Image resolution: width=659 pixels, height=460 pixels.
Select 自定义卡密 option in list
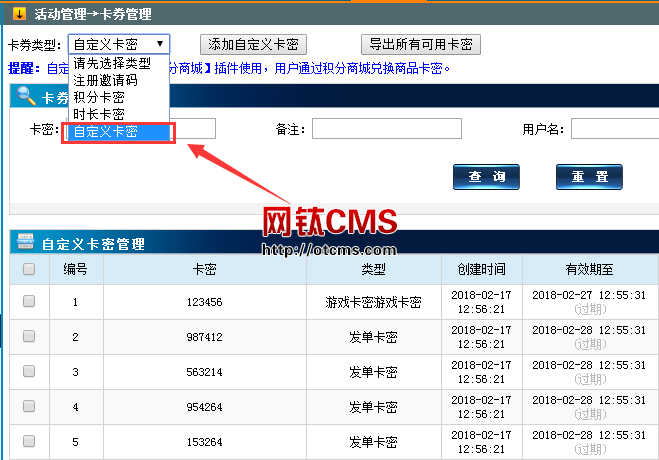click(119, 131)
